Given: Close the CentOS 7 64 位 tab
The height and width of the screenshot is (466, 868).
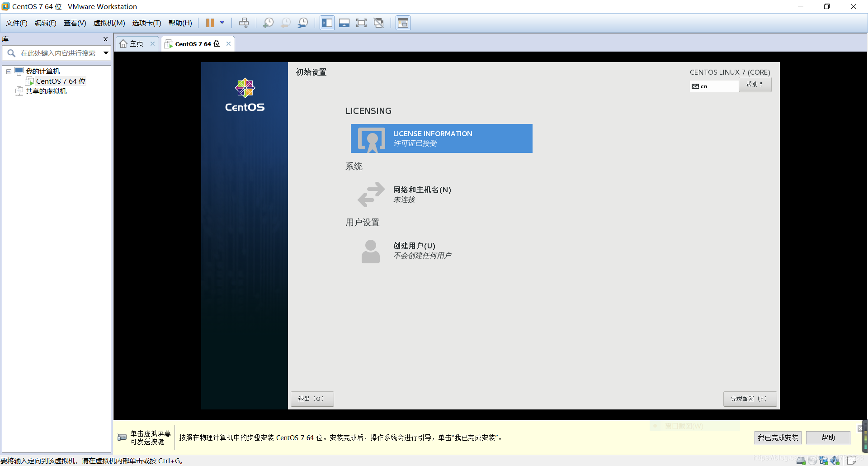Looking at the screenshot, I should tap(229, 43).
